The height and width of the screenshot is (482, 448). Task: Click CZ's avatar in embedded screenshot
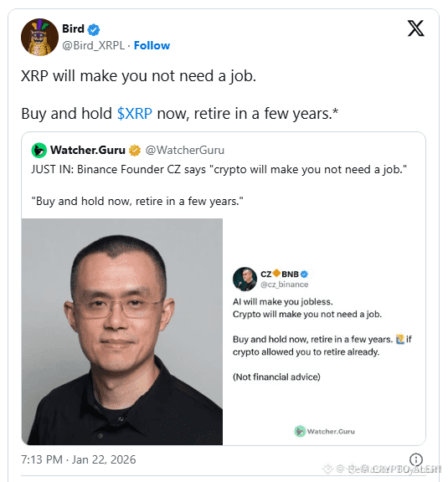point(245,279)
